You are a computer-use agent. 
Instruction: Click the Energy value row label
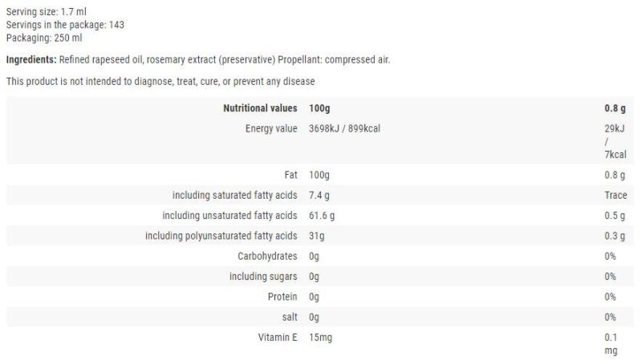pos(271,128)
